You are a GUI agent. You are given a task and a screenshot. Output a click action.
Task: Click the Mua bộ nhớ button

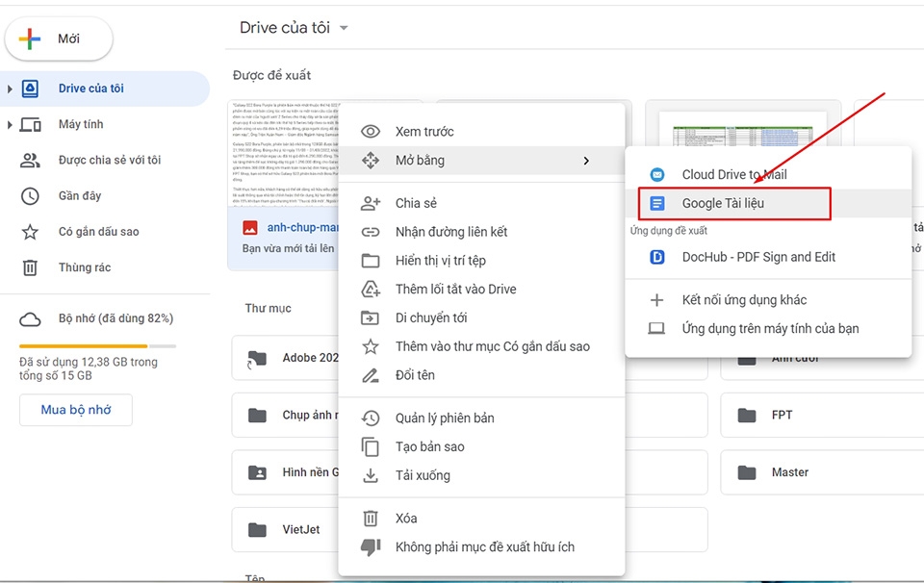[75, 410]
